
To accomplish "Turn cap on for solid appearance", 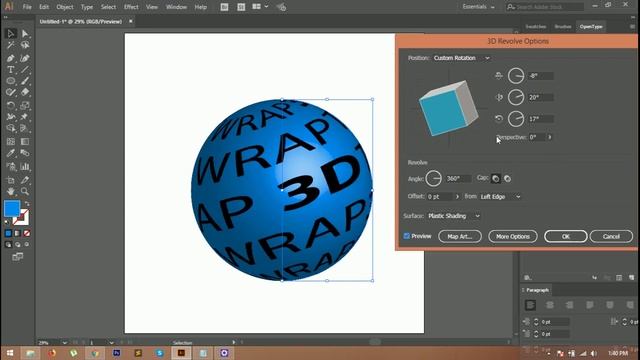I will point(495,179).
